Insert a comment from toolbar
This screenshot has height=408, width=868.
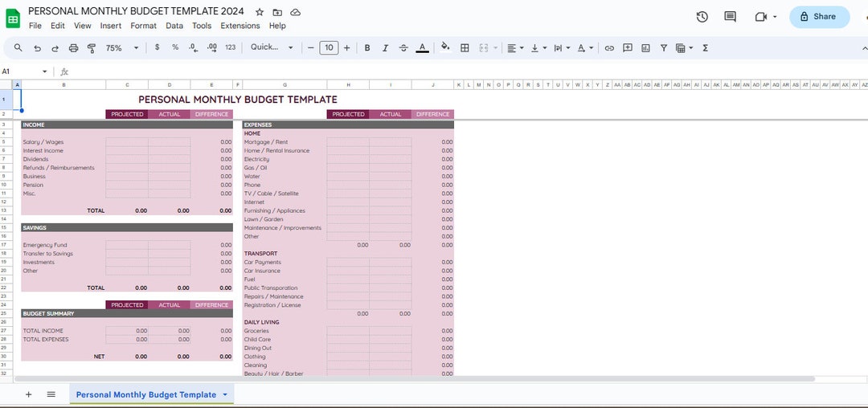(627, 48)
